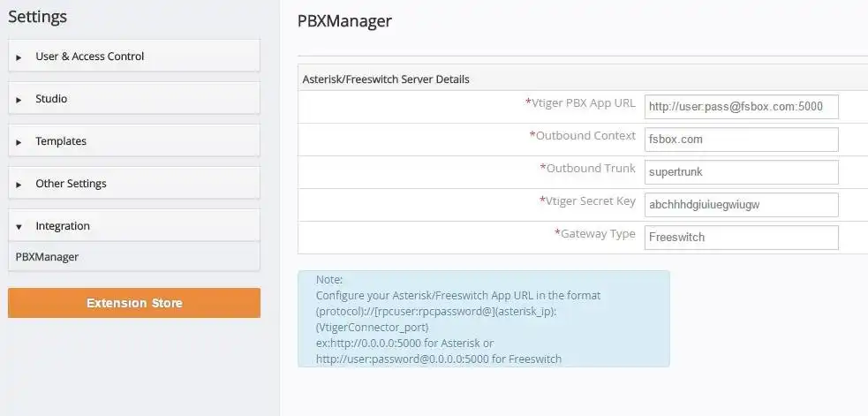This screenshot has height=416, width=868.
Task: Click the Gateway Type field
Action: (x=740, y=238)
